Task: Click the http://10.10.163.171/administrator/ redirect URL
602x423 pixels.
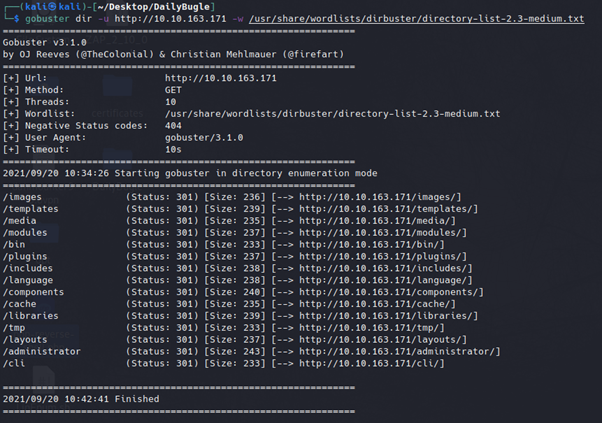Action: coord(397,351)
